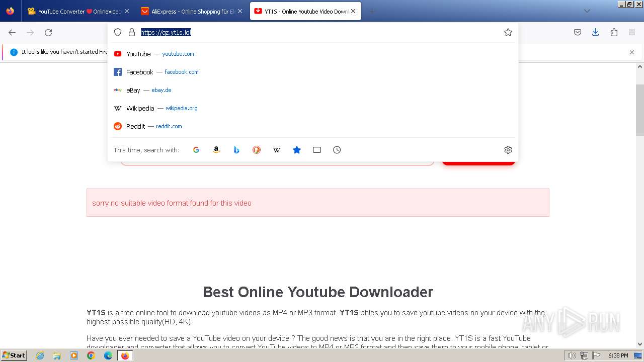Click scrollbar down arrow
Image resolution: width=644 pixels, height=362 pixels.
tap(640, 344)
